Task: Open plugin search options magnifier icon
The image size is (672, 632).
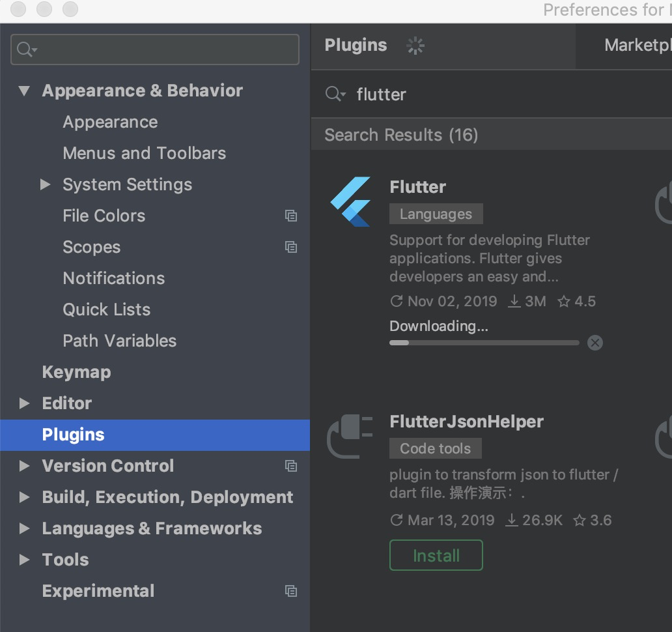Action: click(x=335, y=94)
